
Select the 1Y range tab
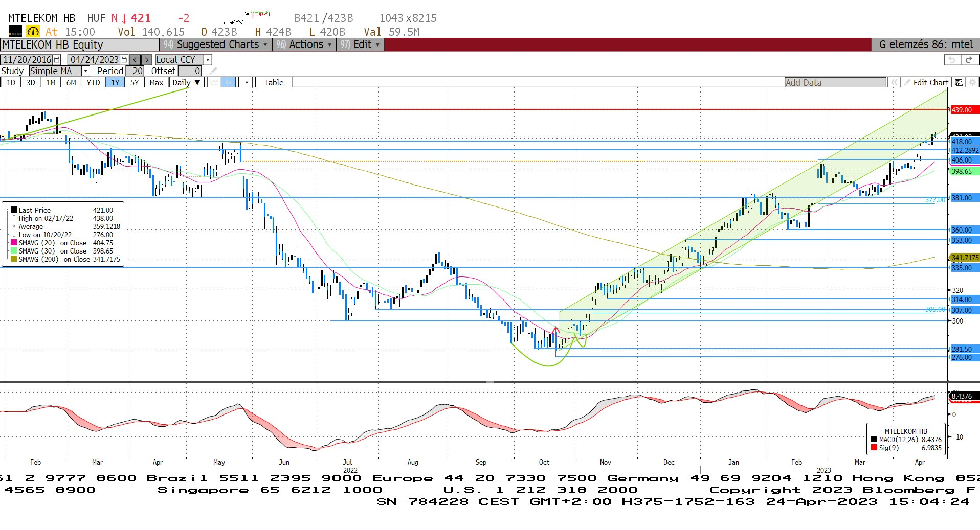115,82
